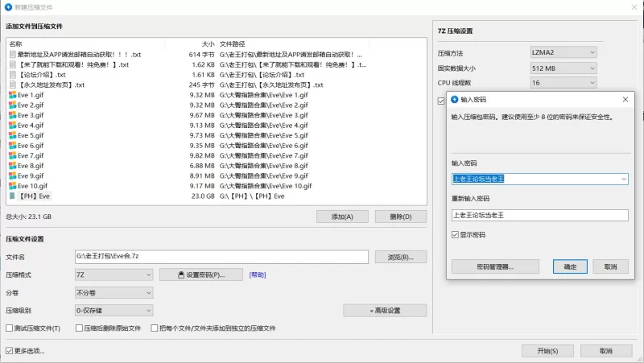This screenshot has height=363, width=644.
Task: Collapse with the 高级设置 button
Action: [385, 311]
